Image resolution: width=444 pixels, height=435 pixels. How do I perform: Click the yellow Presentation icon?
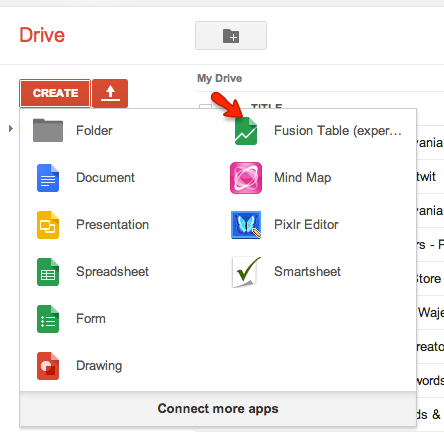tap(48, 225)
